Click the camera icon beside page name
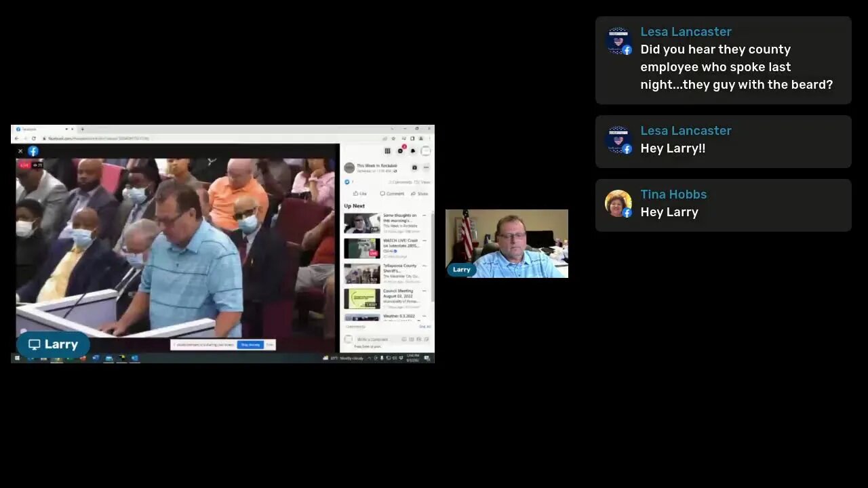 point(414,167)
